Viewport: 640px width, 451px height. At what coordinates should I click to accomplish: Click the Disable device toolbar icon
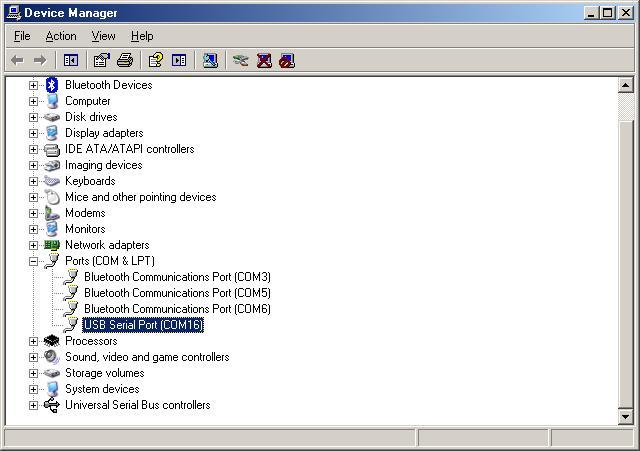(287, 61)
